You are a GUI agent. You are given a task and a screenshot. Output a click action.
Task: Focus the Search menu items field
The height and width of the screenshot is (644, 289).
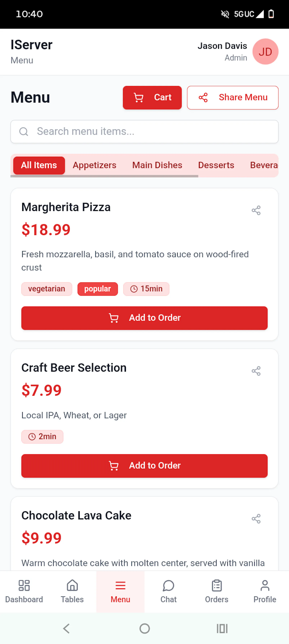pos(144,132)
